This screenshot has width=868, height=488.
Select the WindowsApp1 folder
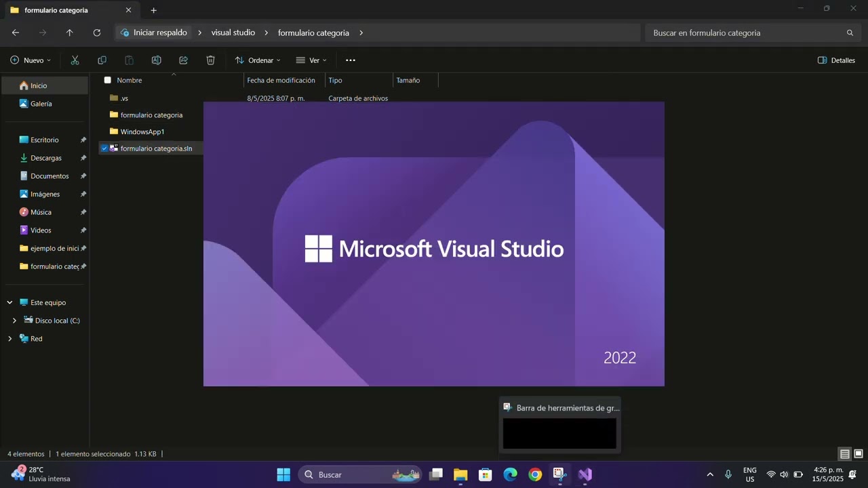(142, 131)
